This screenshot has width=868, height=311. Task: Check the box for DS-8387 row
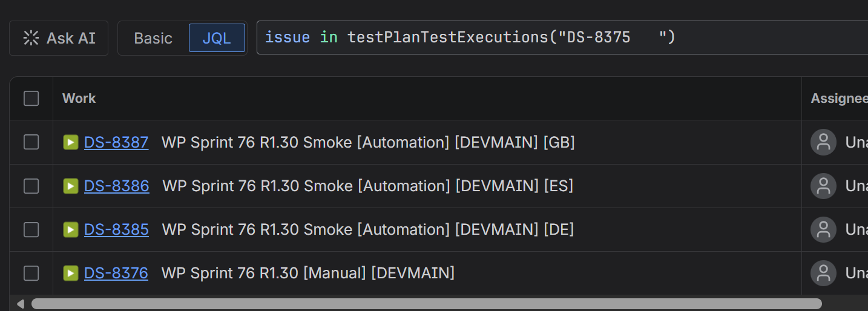pyautogui.click(x=31, y=142)
